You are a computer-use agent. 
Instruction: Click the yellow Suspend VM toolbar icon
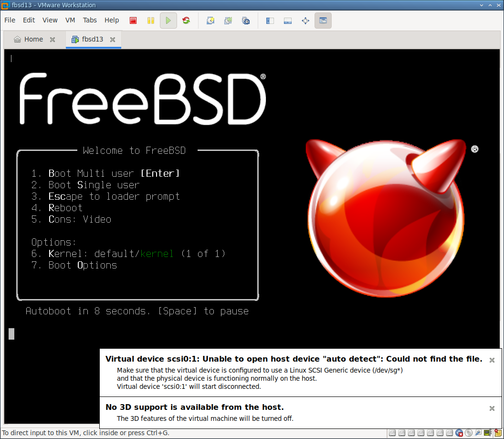click(x=151, y=21)
